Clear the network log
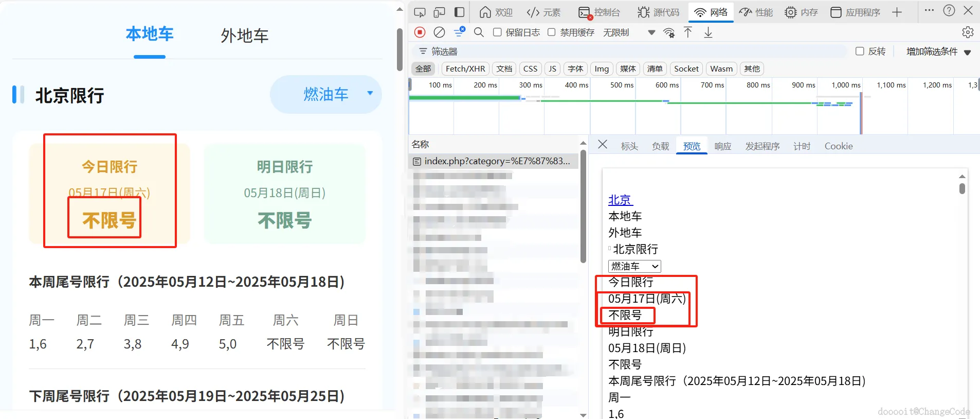The image size is (980, 419). click(439, 32)
